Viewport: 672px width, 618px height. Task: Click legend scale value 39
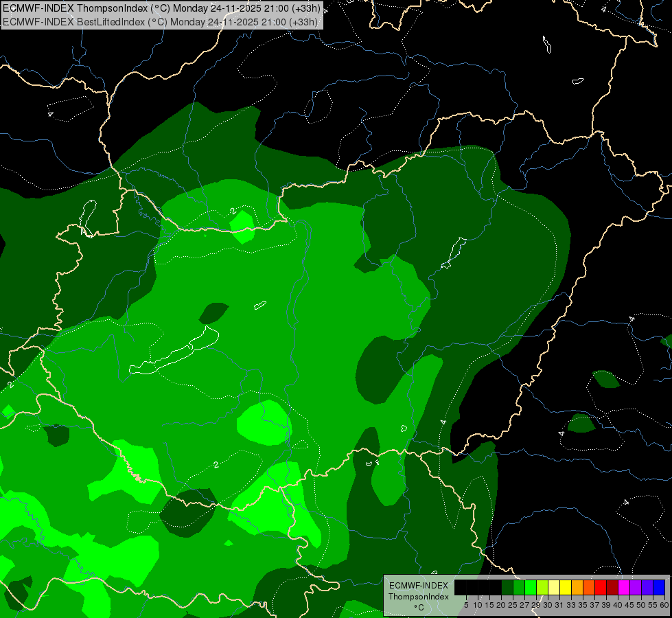pyautogui.click(x=606, y=605)
